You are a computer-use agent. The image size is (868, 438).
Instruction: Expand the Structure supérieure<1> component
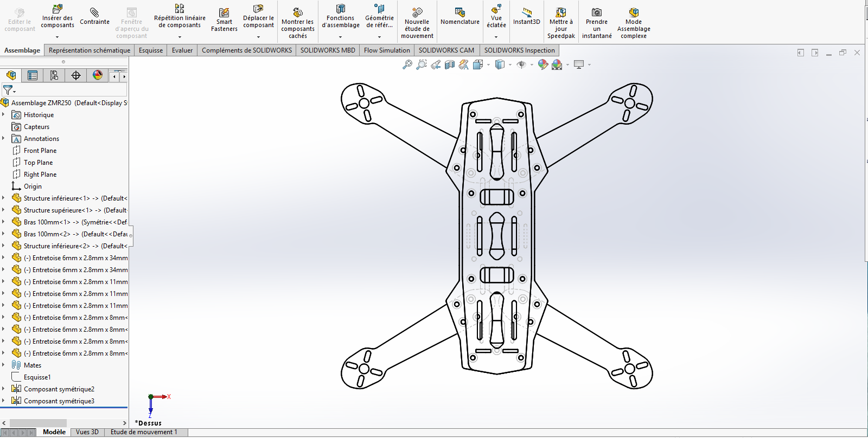pos(3,210)
